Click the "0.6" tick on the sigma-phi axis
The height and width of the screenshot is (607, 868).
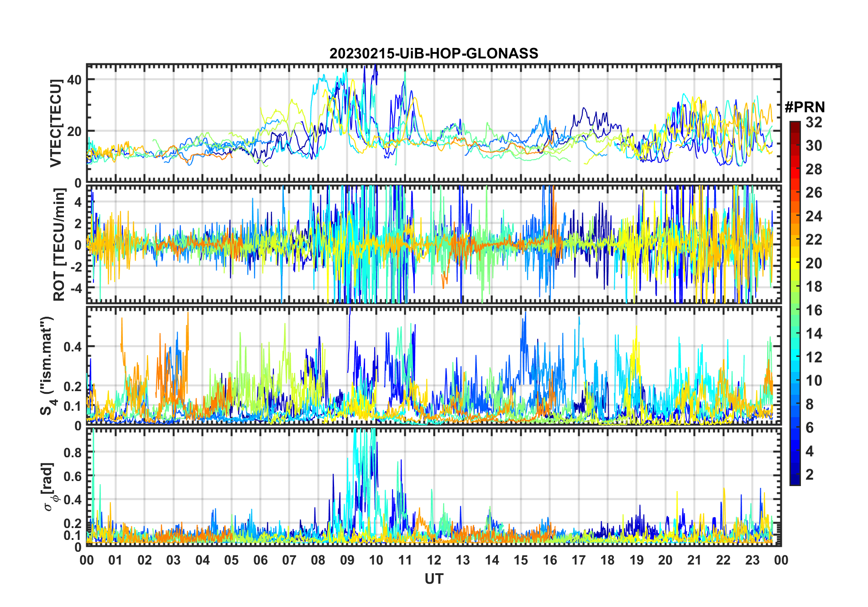point(73,476)
